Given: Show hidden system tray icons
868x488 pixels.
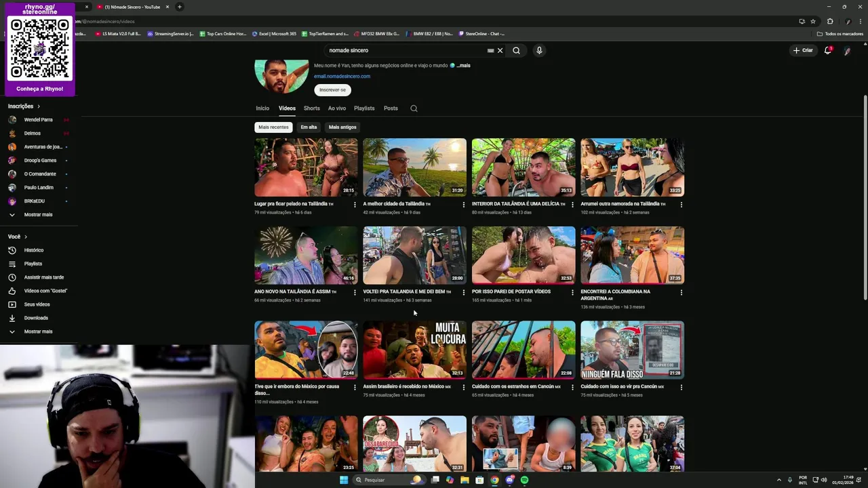Looking at the screenshot, I should 779,480.
